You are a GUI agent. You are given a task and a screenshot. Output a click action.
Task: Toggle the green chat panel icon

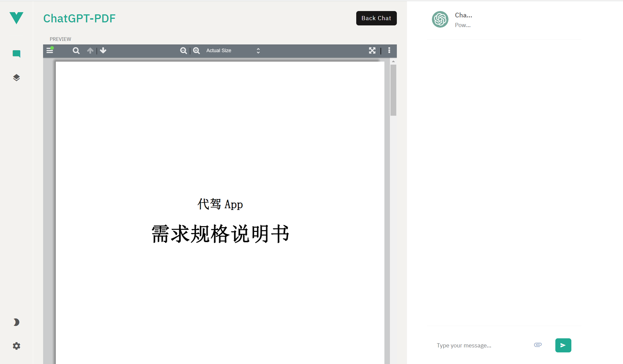coord(16,54)
